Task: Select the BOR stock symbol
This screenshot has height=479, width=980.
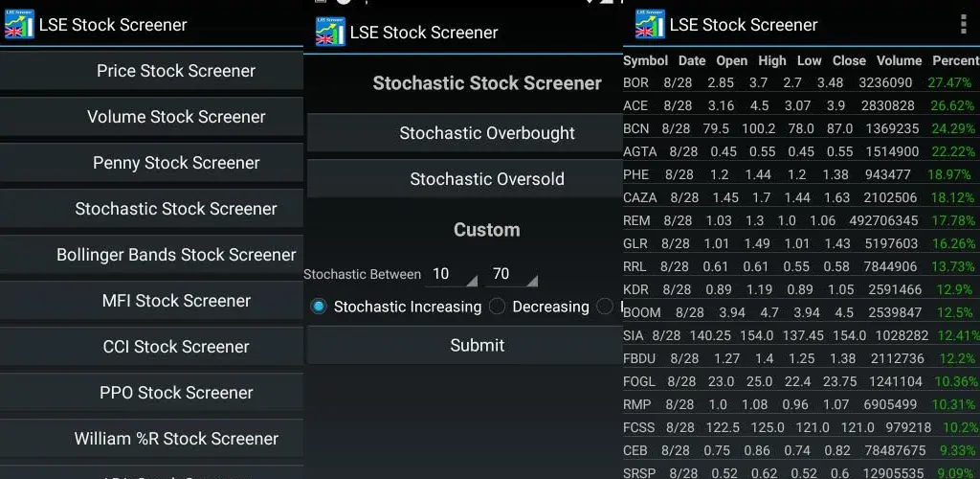Action: click(635, 82)
